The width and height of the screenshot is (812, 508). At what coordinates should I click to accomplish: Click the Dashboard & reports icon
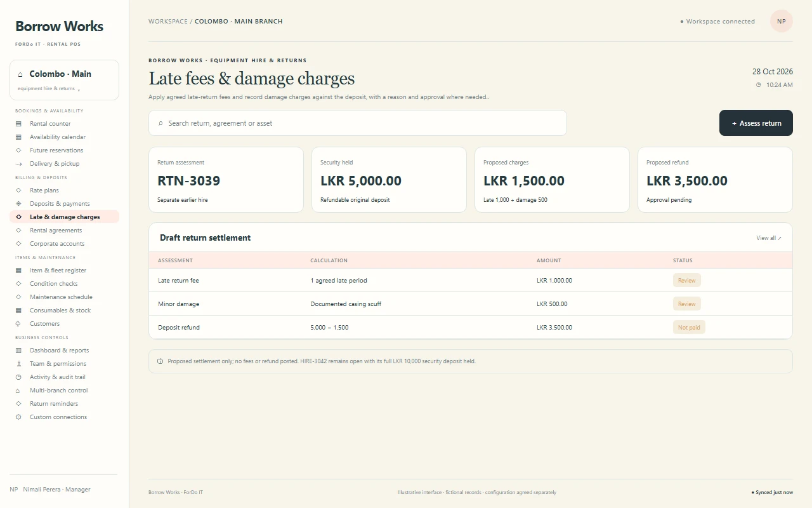click(18, 351)
